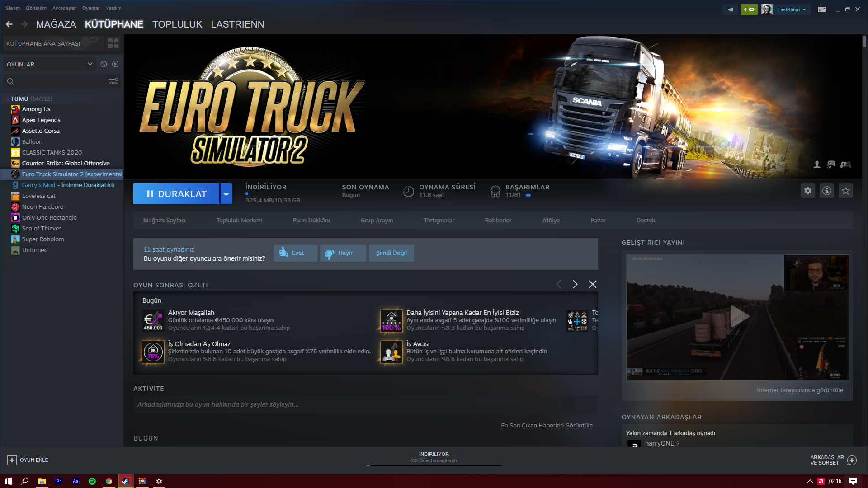
Task: Click the game info icon
Action: click(x=827, y=191)
